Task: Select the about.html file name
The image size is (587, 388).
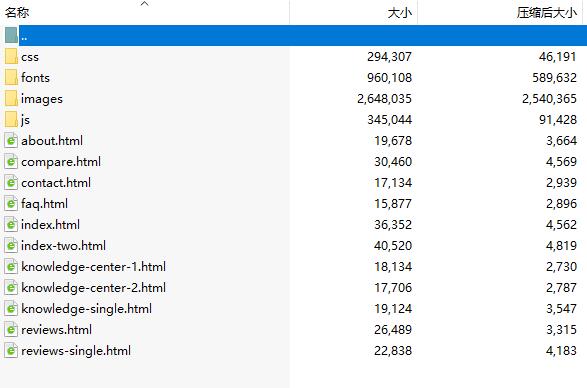Action: click(52, 141)
